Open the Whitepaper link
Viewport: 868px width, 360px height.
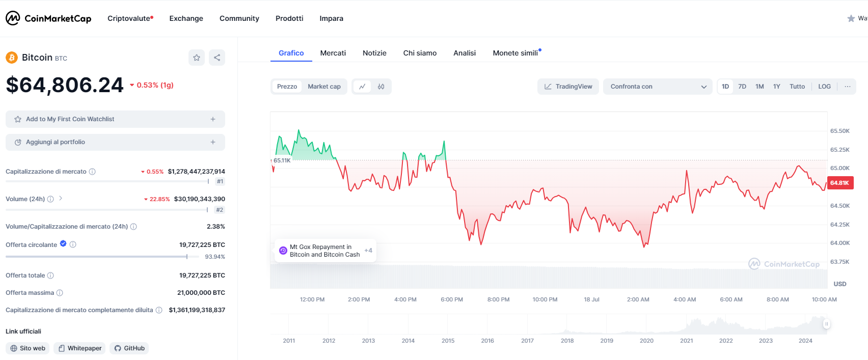pos(79,348)
